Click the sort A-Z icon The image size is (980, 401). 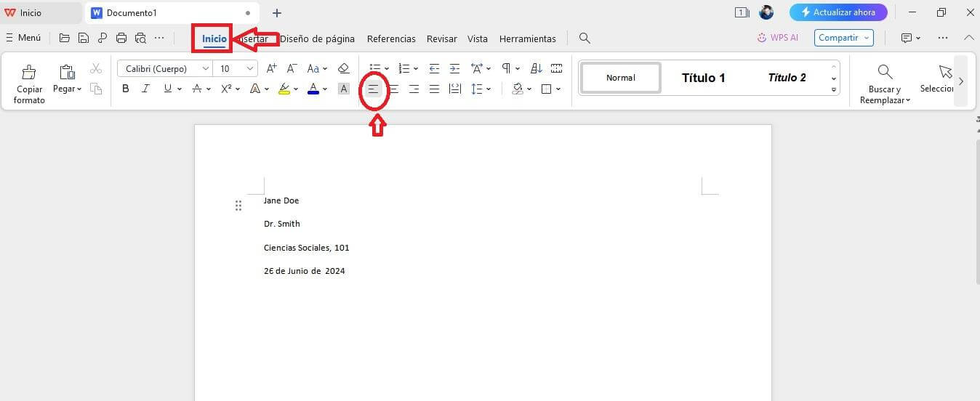[x=537, y=68]
